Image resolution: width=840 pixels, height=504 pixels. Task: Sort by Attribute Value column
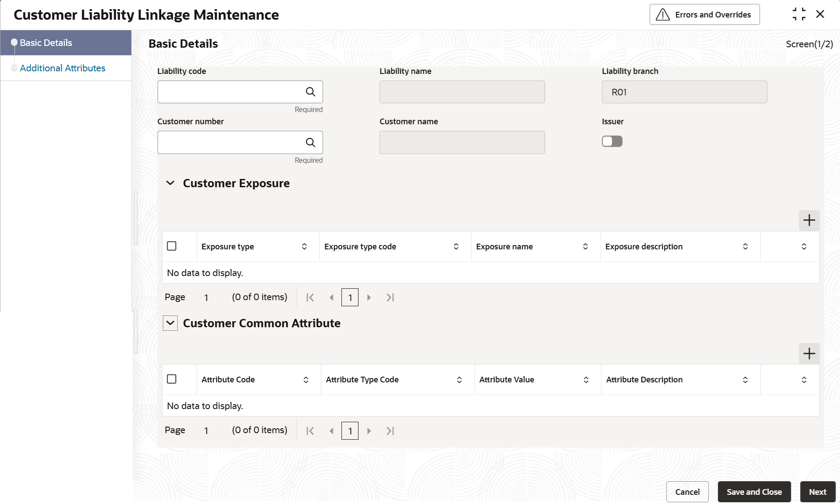click(586, 380)
